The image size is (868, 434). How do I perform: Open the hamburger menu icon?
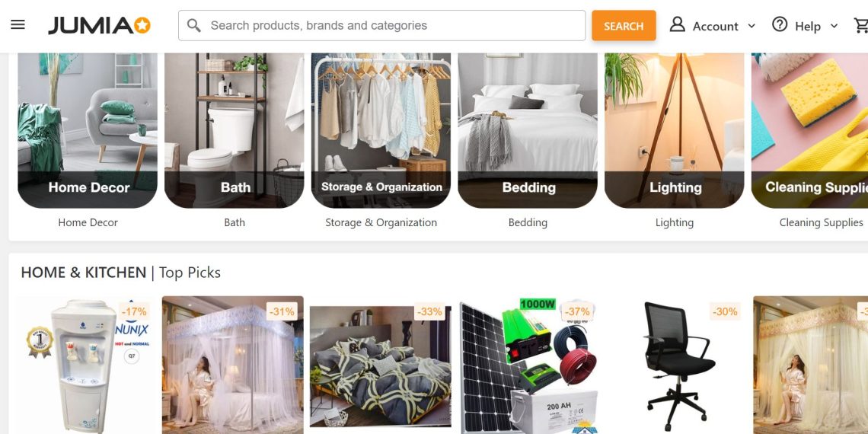tap(18, 25)
